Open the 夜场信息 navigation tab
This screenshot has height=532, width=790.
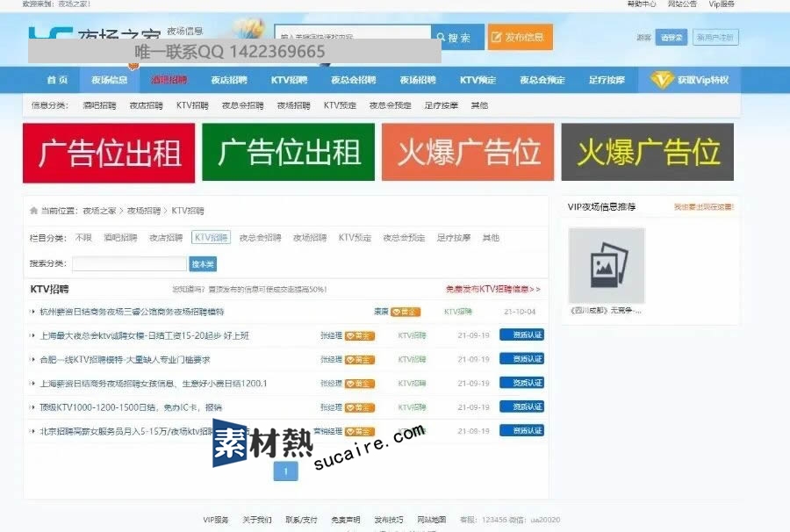(x=110, y=80)
